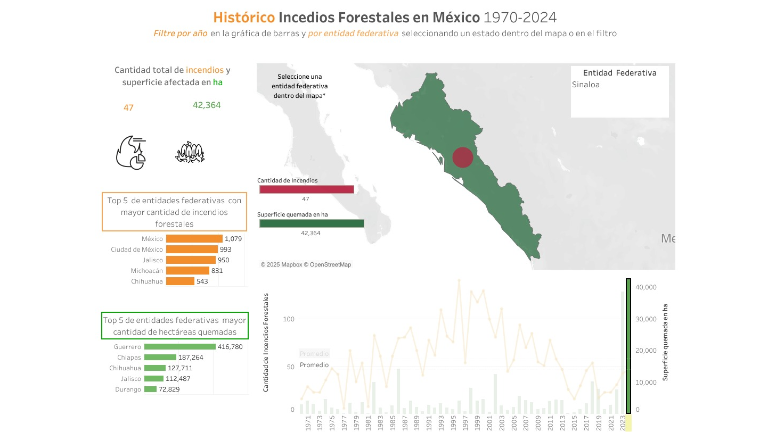Select the Chiapas green bar showing 187,264
Viewport: 768px width, 432px height.
click(x=160, y=357)
